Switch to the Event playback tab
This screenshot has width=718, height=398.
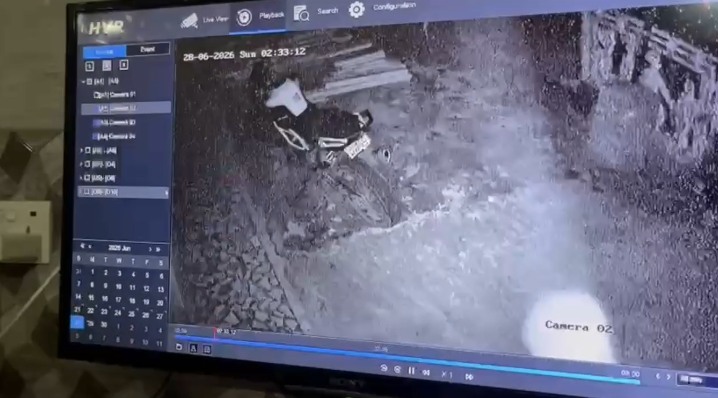tap(147, 49)
